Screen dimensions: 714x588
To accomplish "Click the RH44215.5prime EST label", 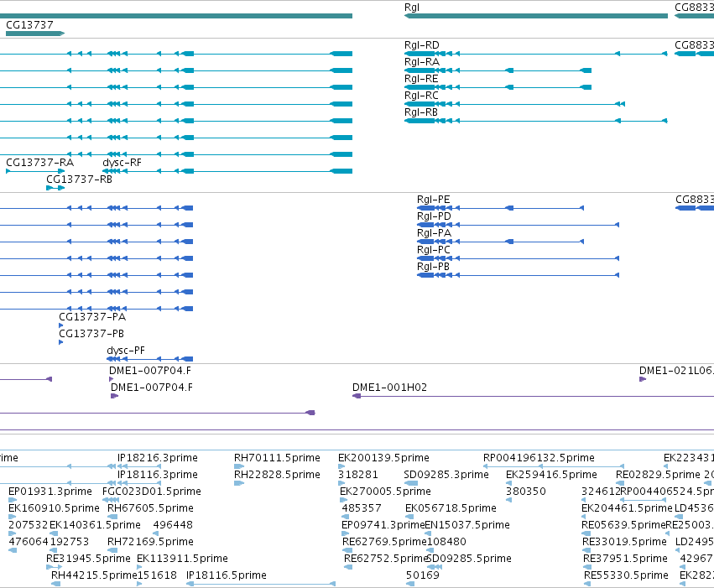I will [x=94, y=575].
